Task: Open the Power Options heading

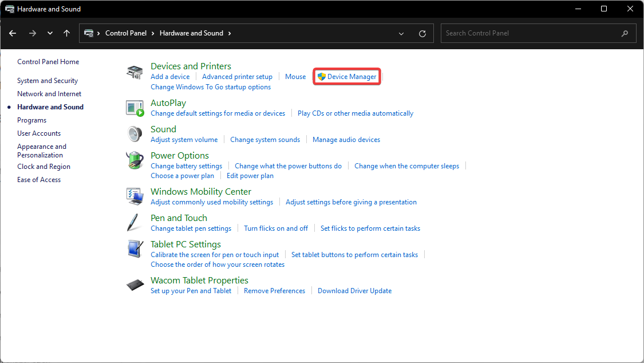Action: (180, 156)
